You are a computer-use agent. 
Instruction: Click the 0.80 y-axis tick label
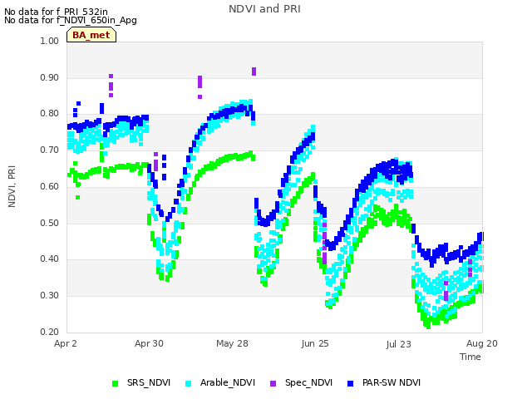click(50, 113)
